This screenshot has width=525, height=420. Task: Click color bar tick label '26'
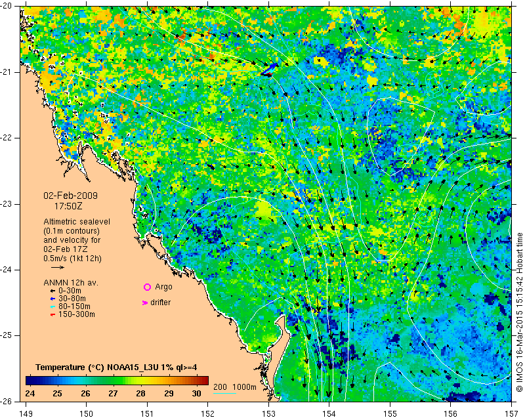pyautogui.click(x=85, y=393)
